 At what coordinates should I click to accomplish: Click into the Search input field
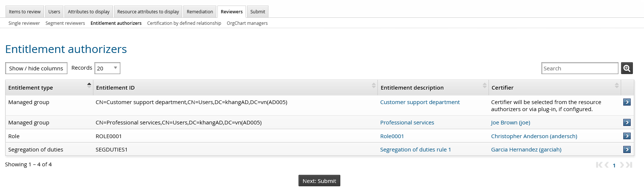[x=579, y=68]
